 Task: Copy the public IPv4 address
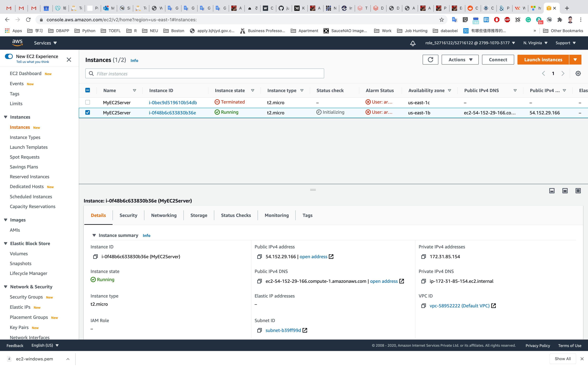pyautogui.click(x=259, y=257)
